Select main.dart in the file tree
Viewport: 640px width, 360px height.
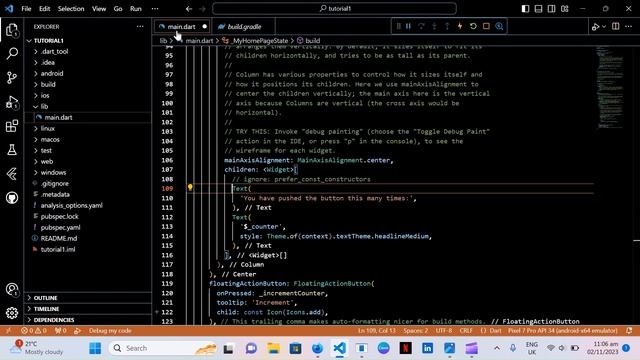pos(58,118)
